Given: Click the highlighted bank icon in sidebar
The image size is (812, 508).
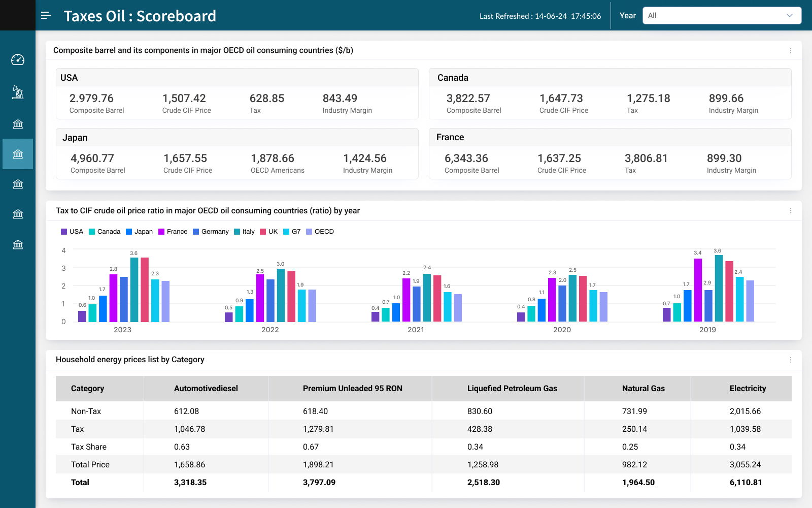Looking at the screenshot, I should tap(18, 154).
